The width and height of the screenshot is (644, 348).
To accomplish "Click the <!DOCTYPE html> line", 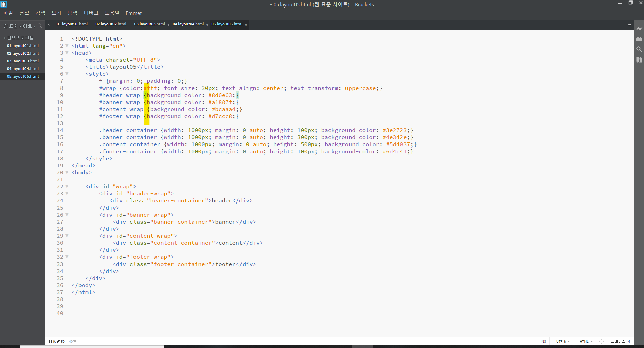I will 97,39.
